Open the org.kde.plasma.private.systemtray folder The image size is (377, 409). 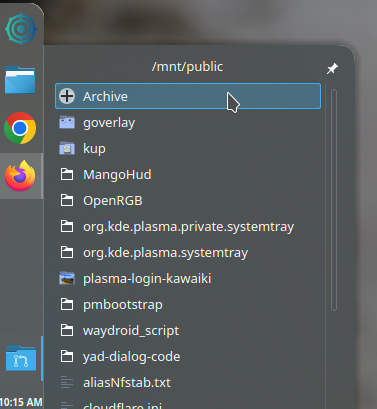188,226
